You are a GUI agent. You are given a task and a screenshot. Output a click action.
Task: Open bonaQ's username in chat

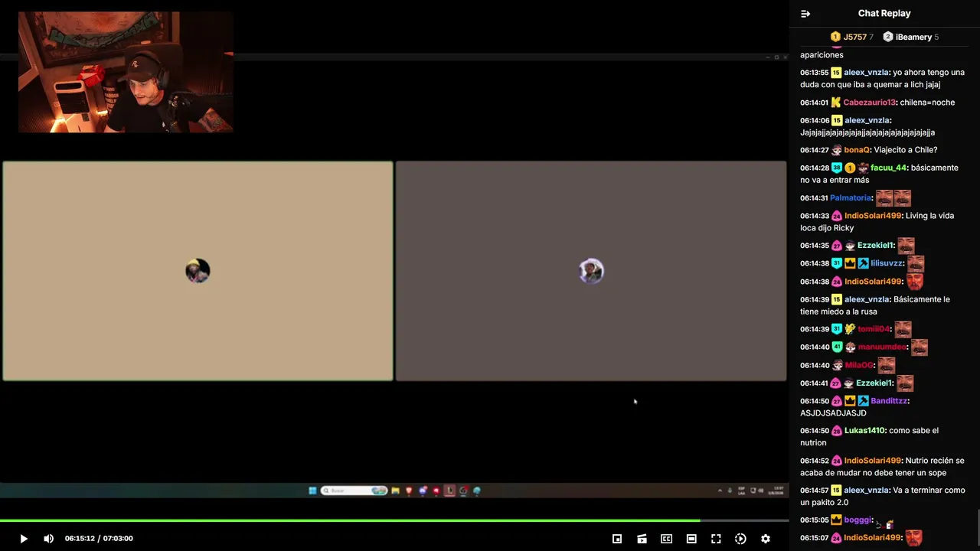[x=857, y=150]
